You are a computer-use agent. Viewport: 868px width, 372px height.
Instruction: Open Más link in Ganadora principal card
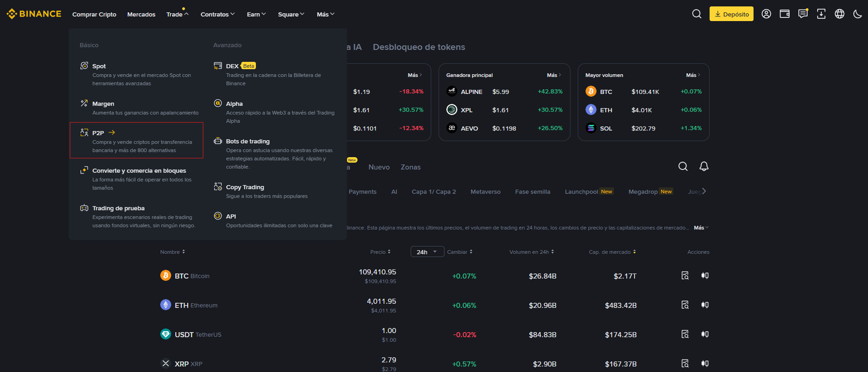[554, 75]
